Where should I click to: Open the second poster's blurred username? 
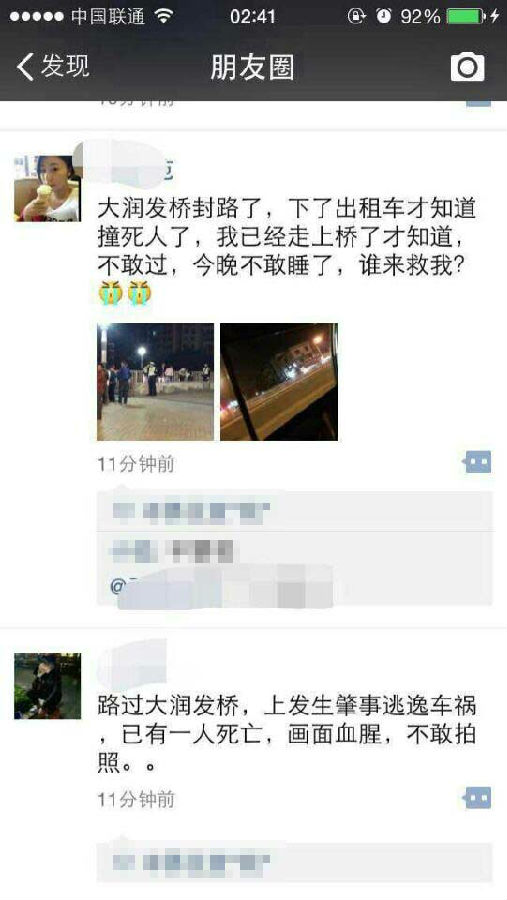(133, 665)
